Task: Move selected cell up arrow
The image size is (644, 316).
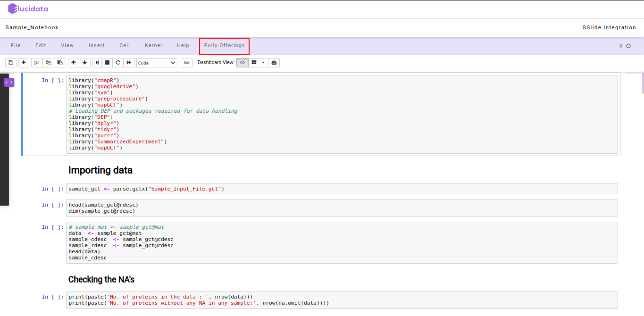Action: tap(73, 62)
